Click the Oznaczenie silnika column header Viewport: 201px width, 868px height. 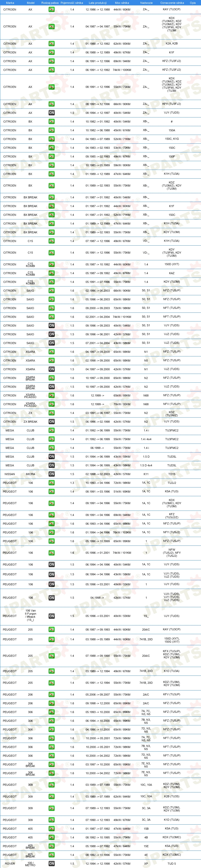point(172,3)
